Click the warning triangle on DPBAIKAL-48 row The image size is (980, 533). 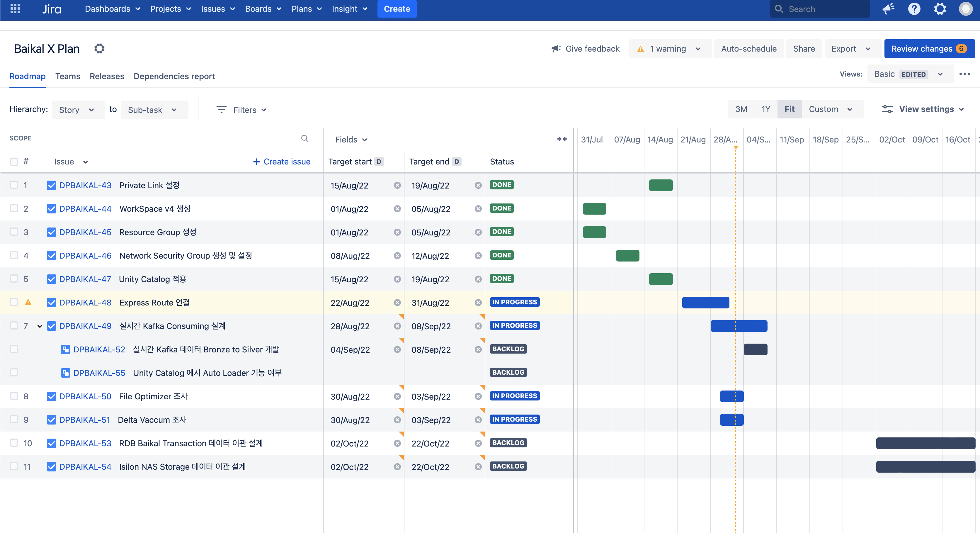click(28, 302)
